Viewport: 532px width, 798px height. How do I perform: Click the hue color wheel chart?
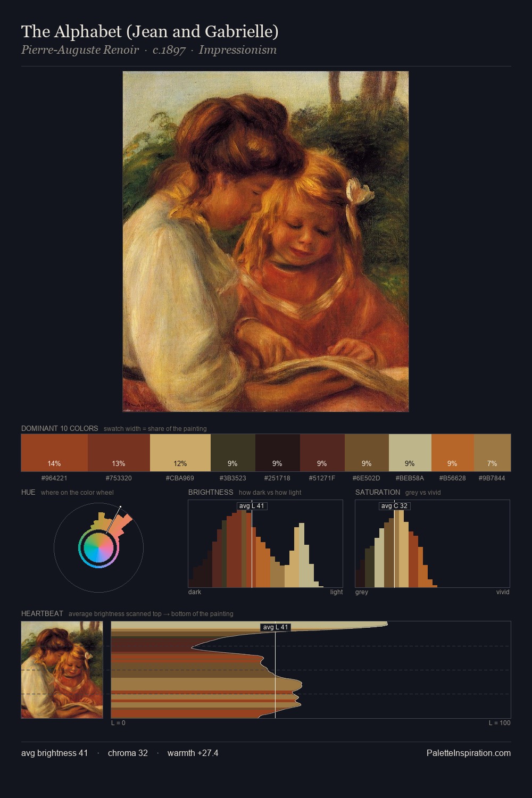(x=98, y=547)
